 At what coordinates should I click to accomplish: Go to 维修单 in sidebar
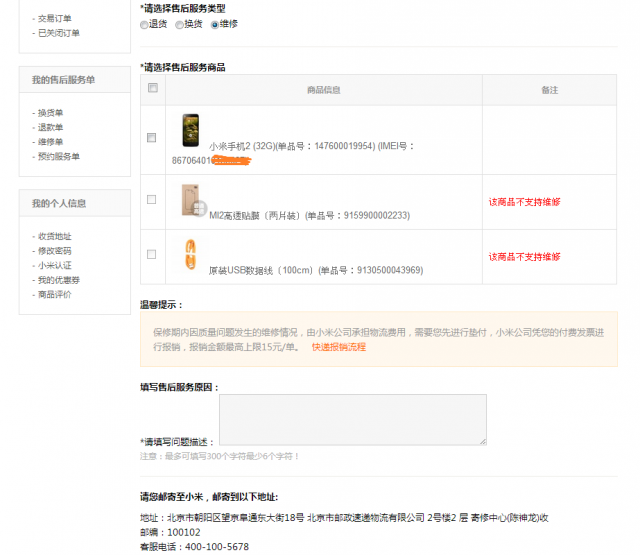tap(51, 142)
